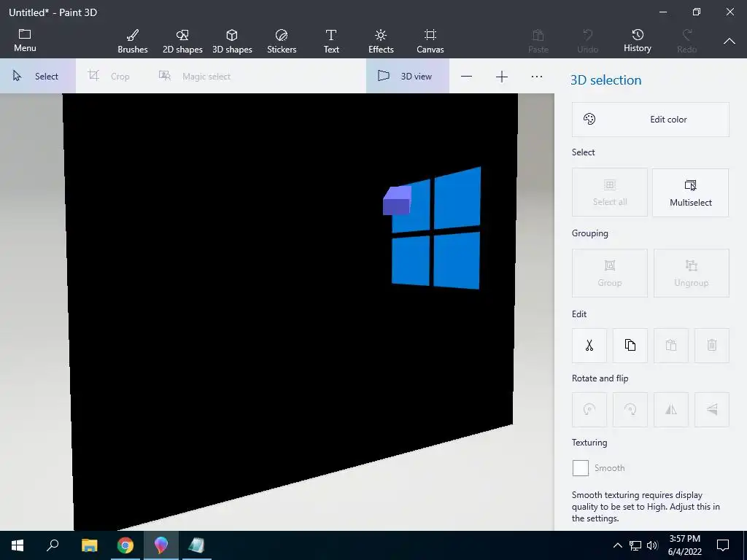Image resolution: width=747 pixels, height=560 pixels.
Task: Click the Edit section paste icon
Action: click(671, 345)
